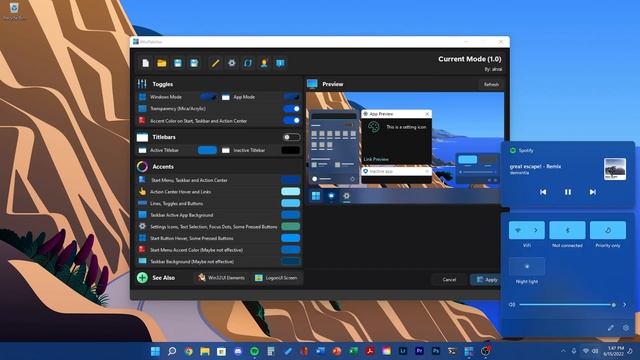The image size is (640, 360).
Task: Click Action Center Hover and Links swatch
Action: point(291,191)
